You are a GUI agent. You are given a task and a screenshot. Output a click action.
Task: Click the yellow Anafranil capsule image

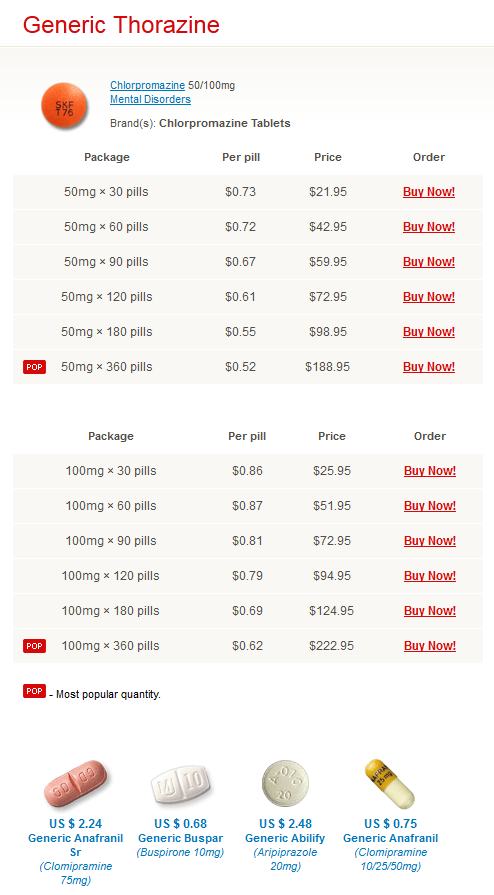[x=390, y=783]
